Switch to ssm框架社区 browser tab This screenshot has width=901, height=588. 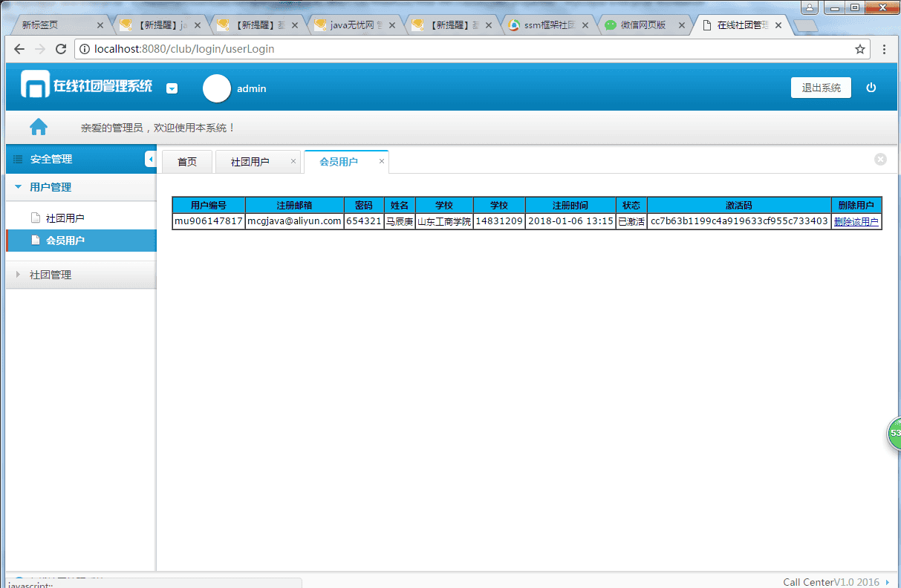coord(547,25)
